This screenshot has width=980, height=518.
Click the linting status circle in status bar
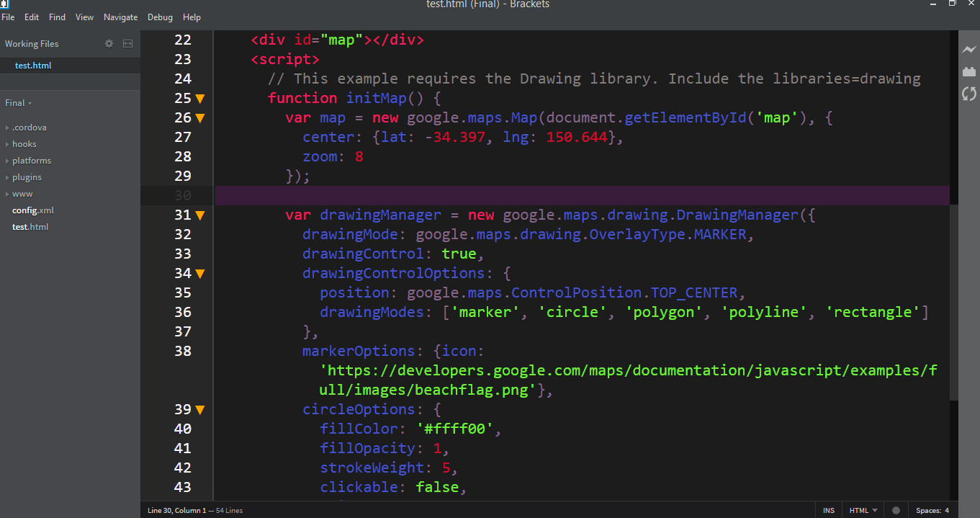click(x=896, y=510)
